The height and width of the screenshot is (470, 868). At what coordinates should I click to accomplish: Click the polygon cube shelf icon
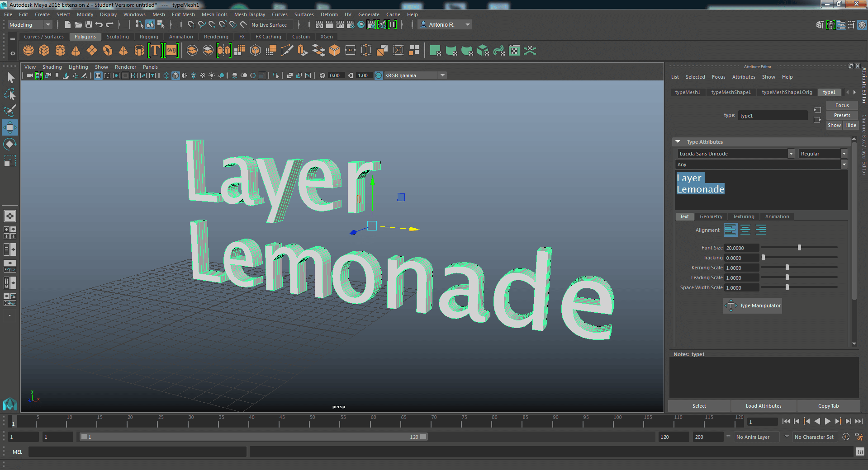[x=44, y=51]
